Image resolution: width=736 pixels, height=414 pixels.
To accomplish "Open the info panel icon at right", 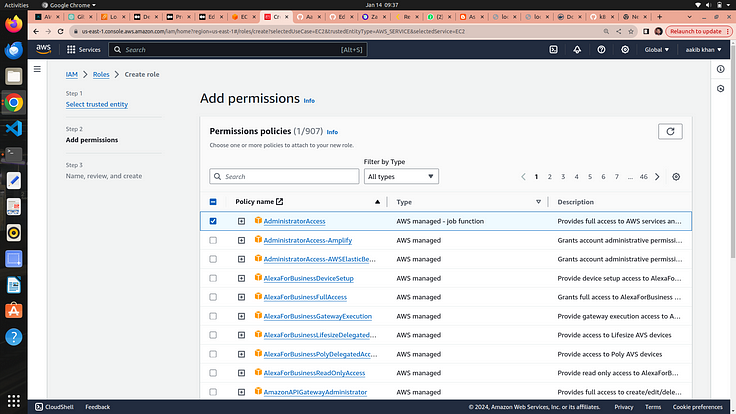I will (x=721, y=69).
